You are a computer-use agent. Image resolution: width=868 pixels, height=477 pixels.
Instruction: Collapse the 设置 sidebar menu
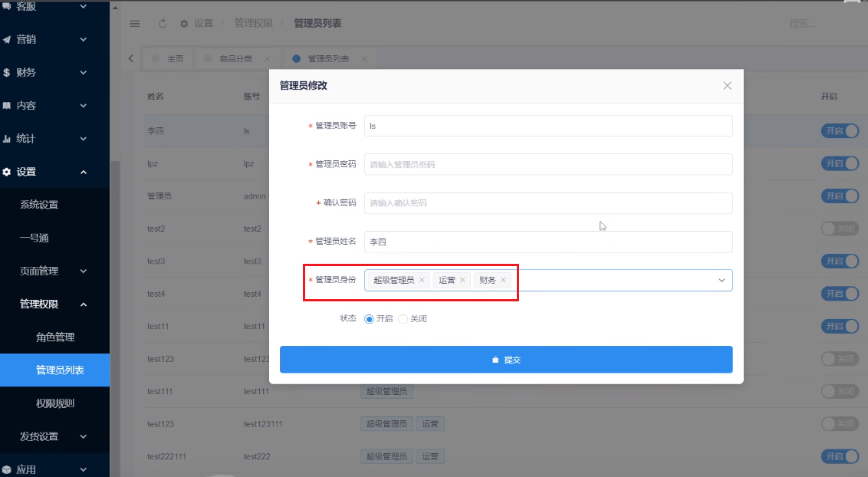point(84,172)
